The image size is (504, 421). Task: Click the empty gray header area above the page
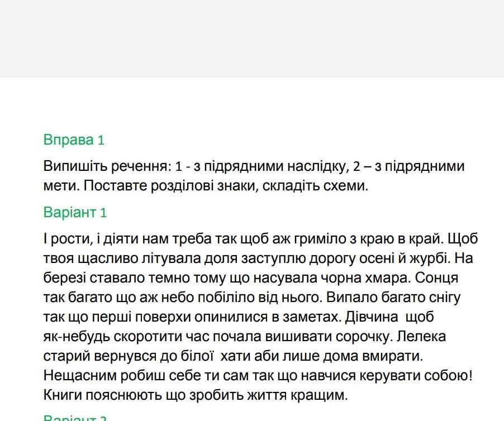pos(252,39)
